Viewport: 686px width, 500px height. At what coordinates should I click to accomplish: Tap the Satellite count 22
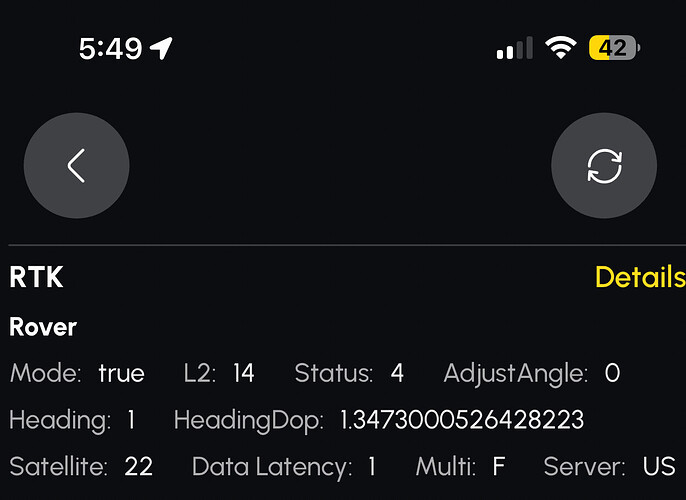point(139,466)
